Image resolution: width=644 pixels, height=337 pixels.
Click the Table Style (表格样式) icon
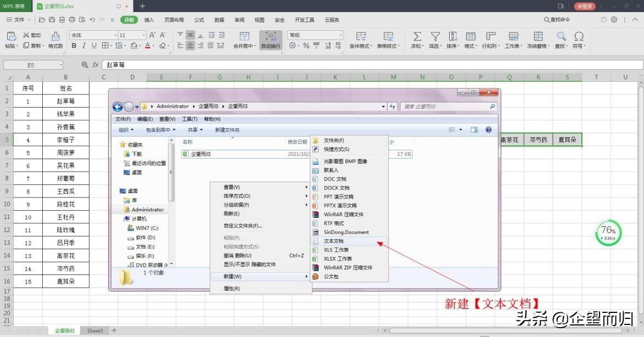coord(388,36)
